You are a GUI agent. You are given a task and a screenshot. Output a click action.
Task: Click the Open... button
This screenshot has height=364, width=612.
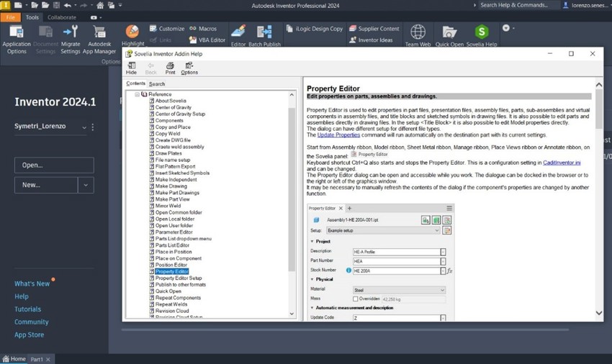click(x=54, y=165)
